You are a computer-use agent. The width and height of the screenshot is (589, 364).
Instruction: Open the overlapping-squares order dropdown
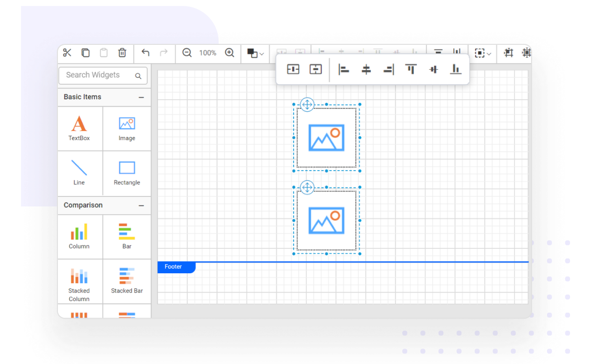(256, 53)
